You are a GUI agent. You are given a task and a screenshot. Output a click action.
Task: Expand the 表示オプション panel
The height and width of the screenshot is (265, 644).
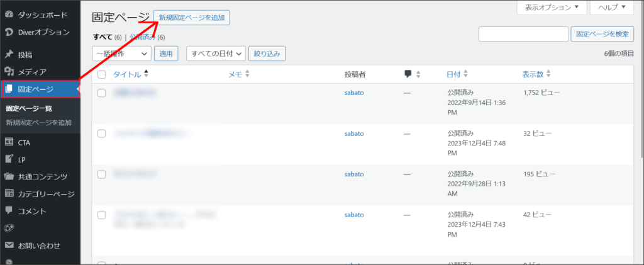point(552,8)
